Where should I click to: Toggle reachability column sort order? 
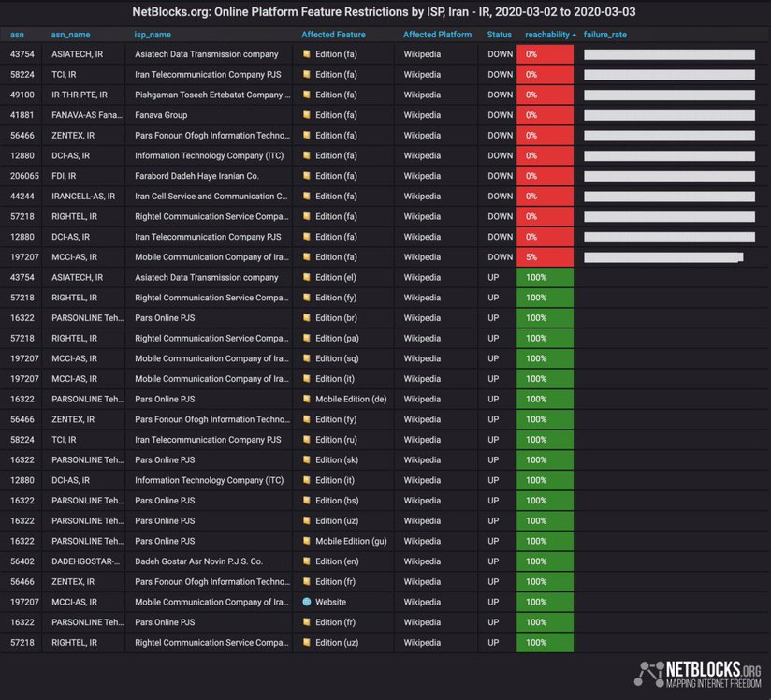(x=550, y=35)
